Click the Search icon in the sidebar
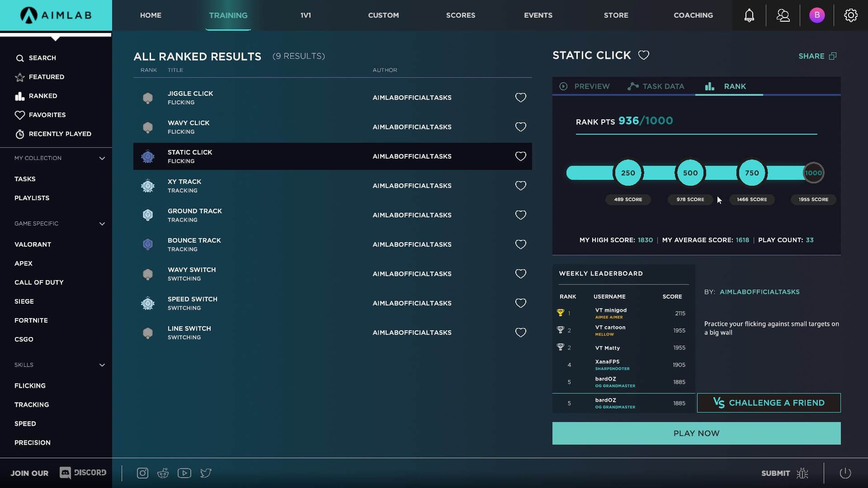Image resolution: width=868 pixels, height=488 pixels. tap(20, 58)
